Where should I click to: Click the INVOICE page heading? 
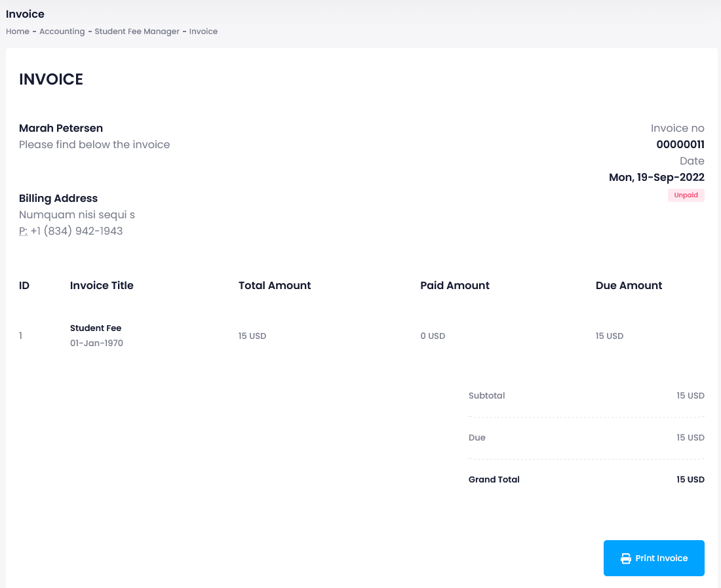(x=50, y=79)
